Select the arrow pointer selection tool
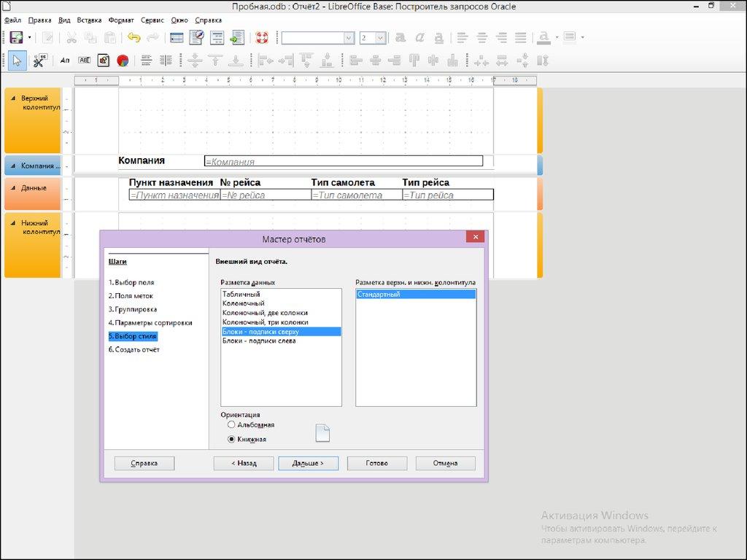The image size is (747, 560). pos(18,61)
